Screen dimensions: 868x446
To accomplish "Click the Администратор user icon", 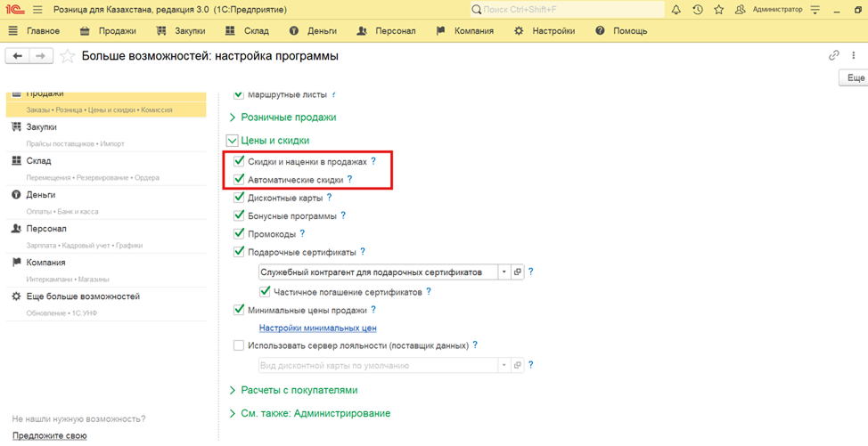I will pos(740,10).
